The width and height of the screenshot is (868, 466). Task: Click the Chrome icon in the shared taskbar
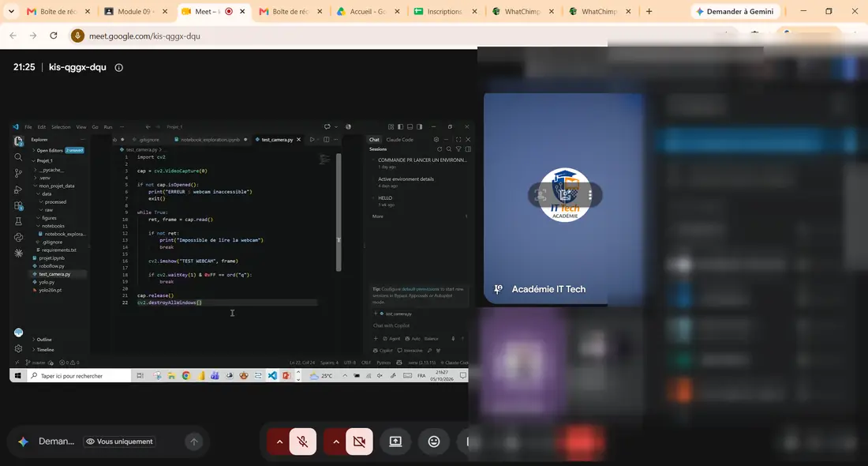[x=186, y=376]
